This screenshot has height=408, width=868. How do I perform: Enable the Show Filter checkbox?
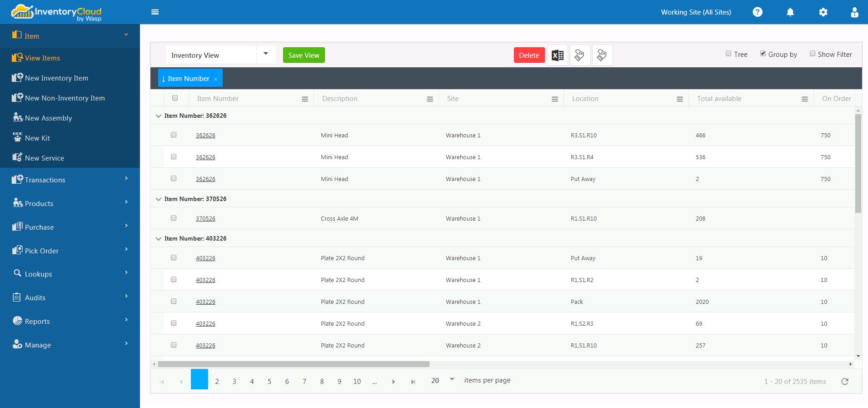pyautogui.click(x=813, y=54)
